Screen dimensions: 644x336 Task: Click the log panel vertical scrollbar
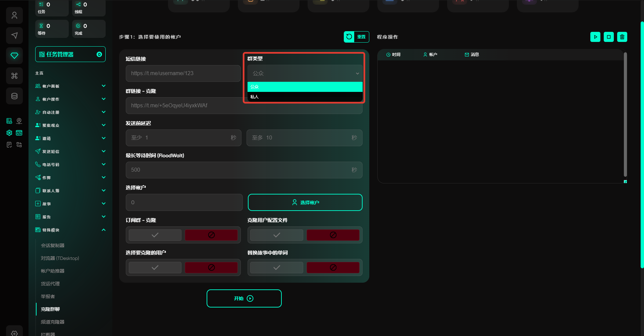click(625, 114)
